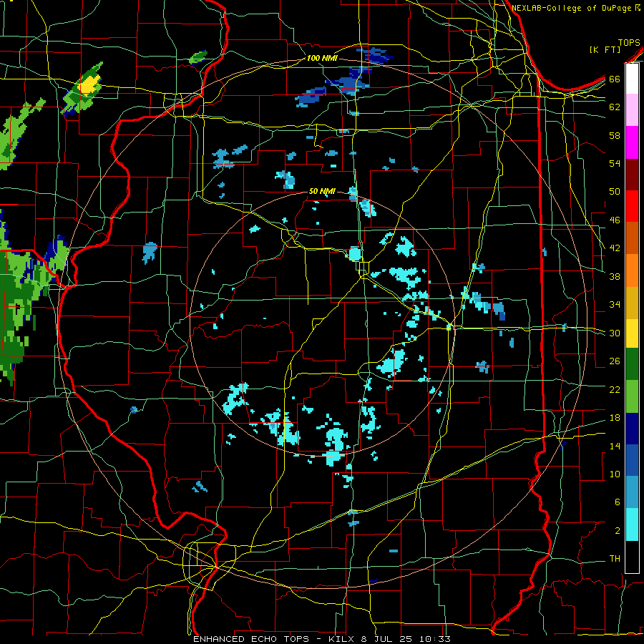Click the '62' legend value
The height and width of the screenshot is (644, 644).
click(615, 107)
